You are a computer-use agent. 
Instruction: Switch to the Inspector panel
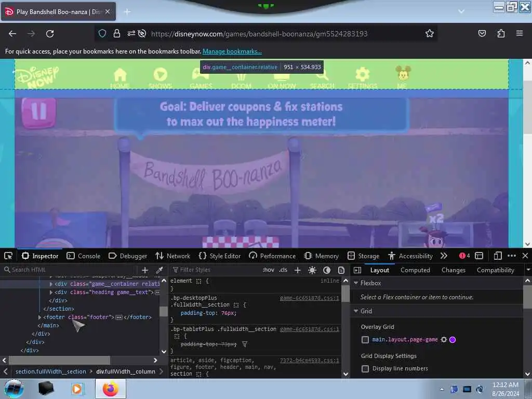click(40, 256)
